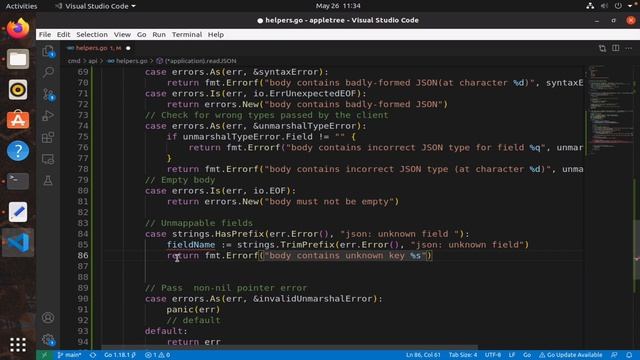The height and width of the screenshot is (360, 640).
Task: Click the Go 1.18.1 version indicator
Action: (x=120, y=355)
